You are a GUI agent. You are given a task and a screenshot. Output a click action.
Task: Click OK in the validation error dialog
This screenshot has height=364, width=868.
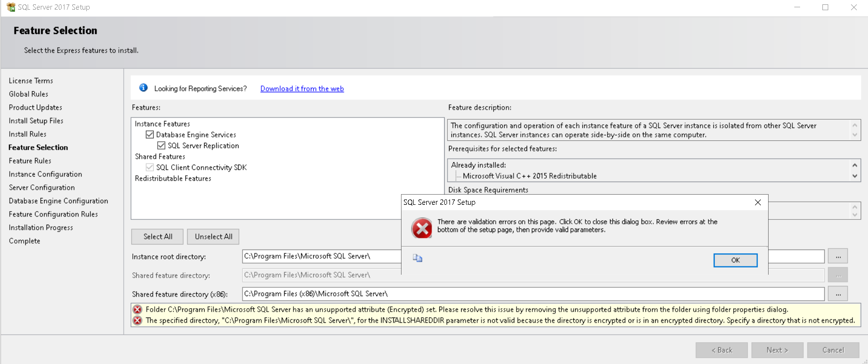[736, 260]
